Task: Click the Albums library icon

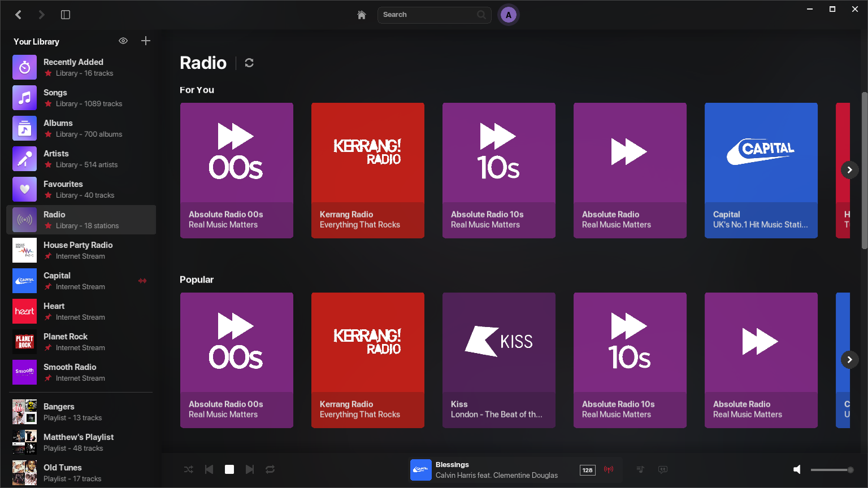Action: pos(25,128)
